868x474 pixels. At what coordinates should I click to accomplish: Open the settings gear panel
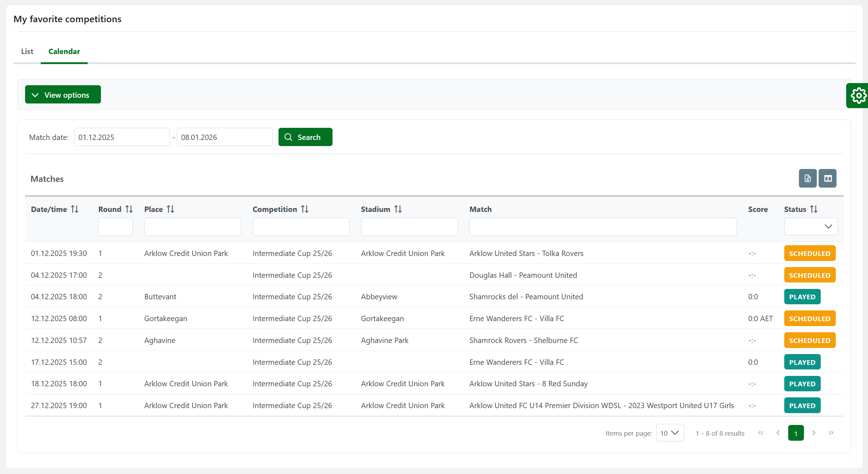pyautogui.click(x=858, y=96)
